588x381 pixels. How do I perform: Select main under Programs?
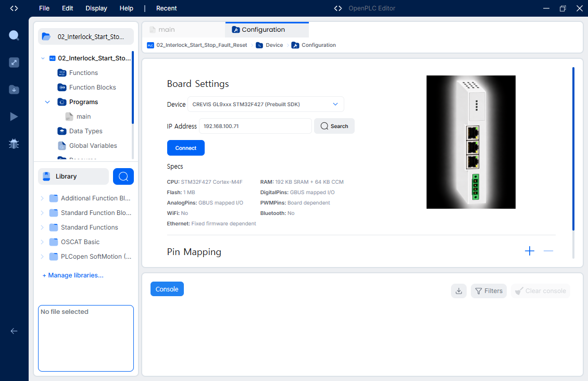pos(84,117)
